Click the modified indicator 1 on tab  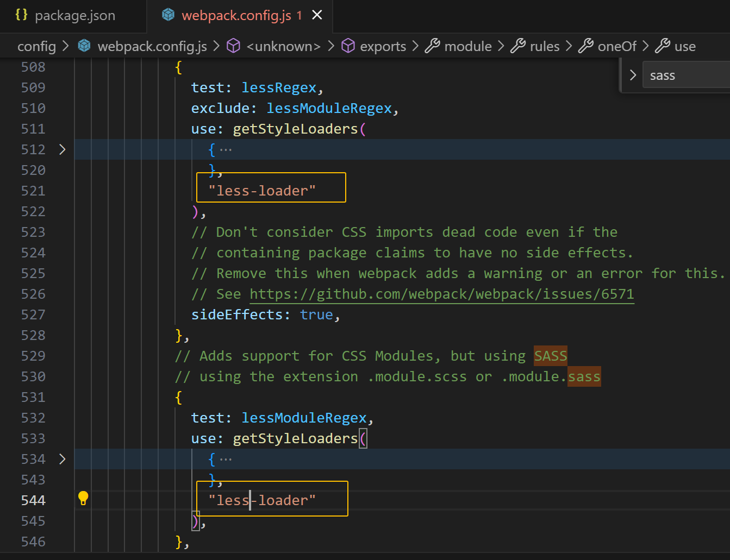coord(299,16)
